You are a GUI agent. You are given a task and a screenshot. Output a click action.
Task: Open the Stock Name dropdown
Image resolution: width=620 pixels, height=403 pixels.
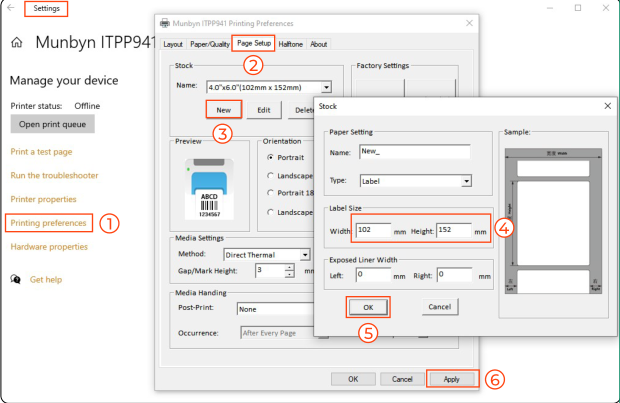[326, 87]
